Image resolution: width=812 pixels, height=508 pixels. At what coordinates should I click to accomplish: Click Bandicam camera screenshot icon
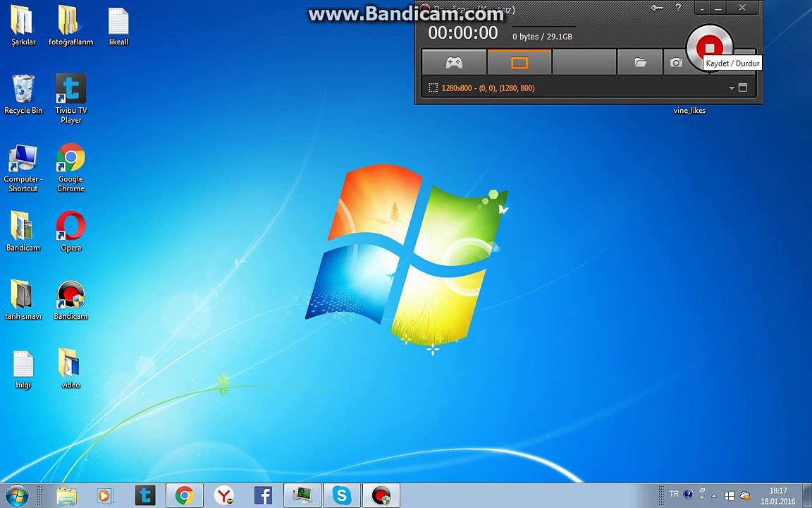(x=676, y=63)
